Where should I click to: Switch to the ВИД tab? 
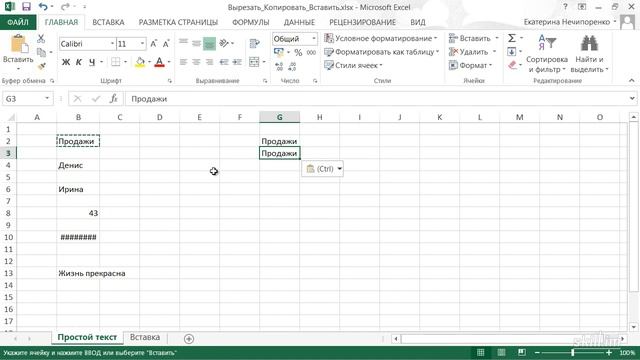pyautogui.click(x=418, y=22)
